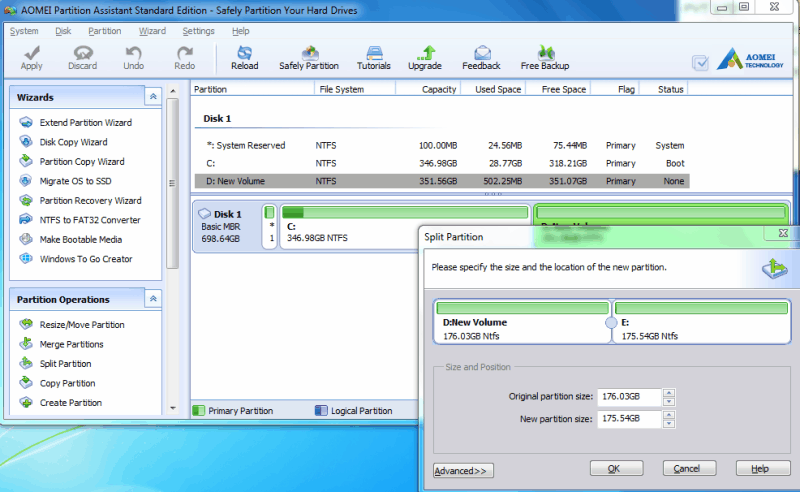The image size is (800, 492).
Task: Click the AOMEI Technology logo
Action: pyautogui.click(x=750, y=59)
